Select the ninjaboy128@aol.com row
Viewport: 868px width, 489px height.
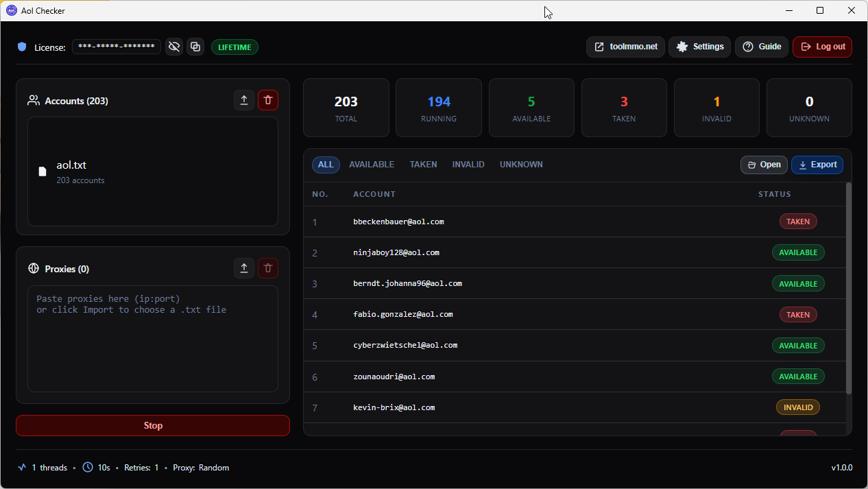[575, 252]
